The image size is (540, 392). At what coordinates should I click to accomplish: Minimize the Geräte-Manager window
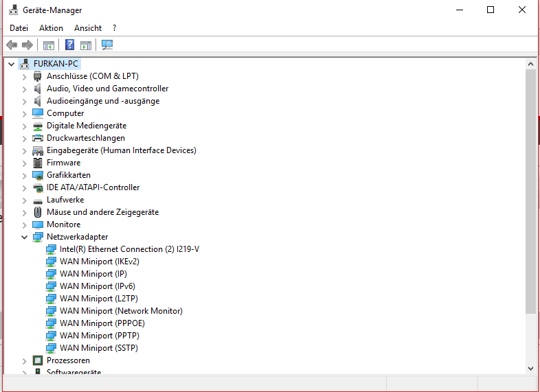click(460, 10)
